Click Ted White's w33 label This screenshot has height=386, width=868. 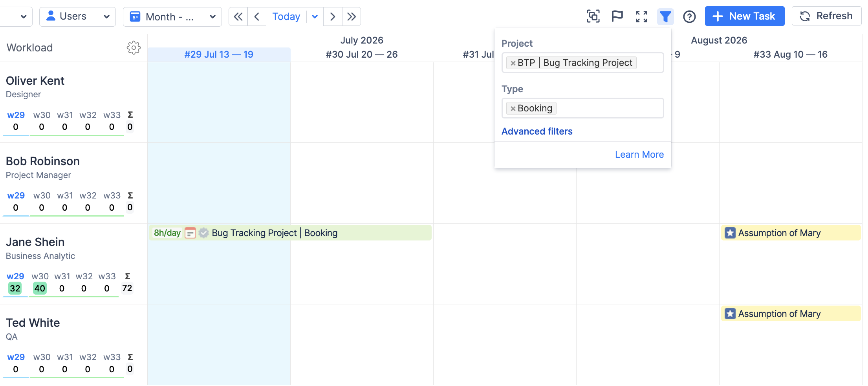pyautogui.click(x=112, y=357)
